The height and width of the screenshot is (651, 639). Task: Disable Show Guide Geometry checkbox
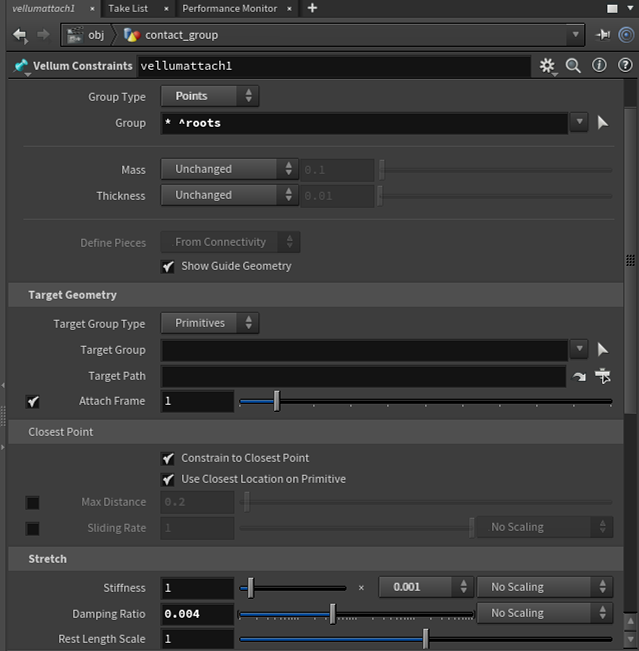click(168, 266)
